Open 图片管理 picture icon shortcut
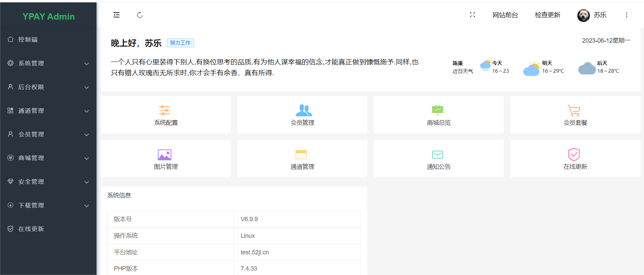Image resolution: width=644 pixels, height=275 pixels. 165,155
